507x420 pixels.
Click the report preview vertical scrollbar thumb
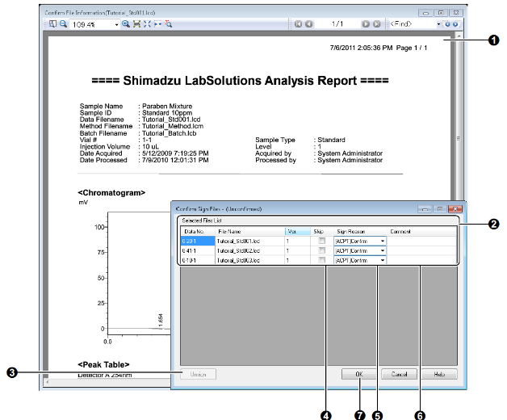(459, 138)
